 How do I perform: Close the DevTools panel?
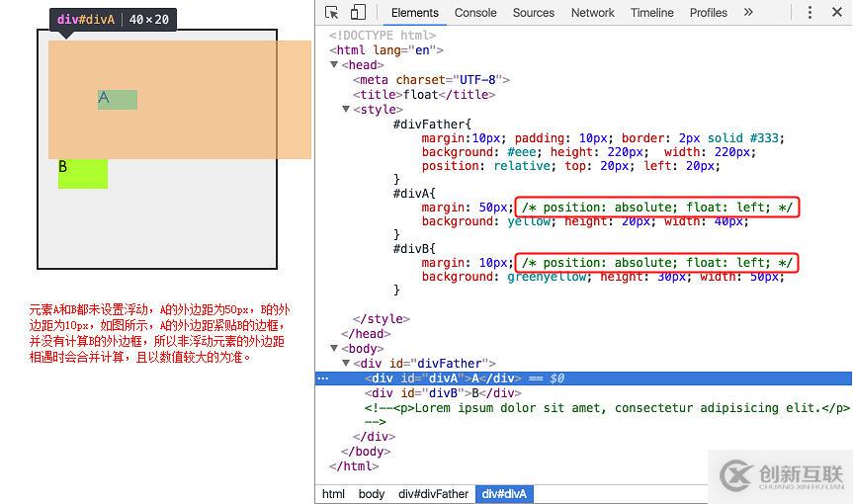pos(836,12)
